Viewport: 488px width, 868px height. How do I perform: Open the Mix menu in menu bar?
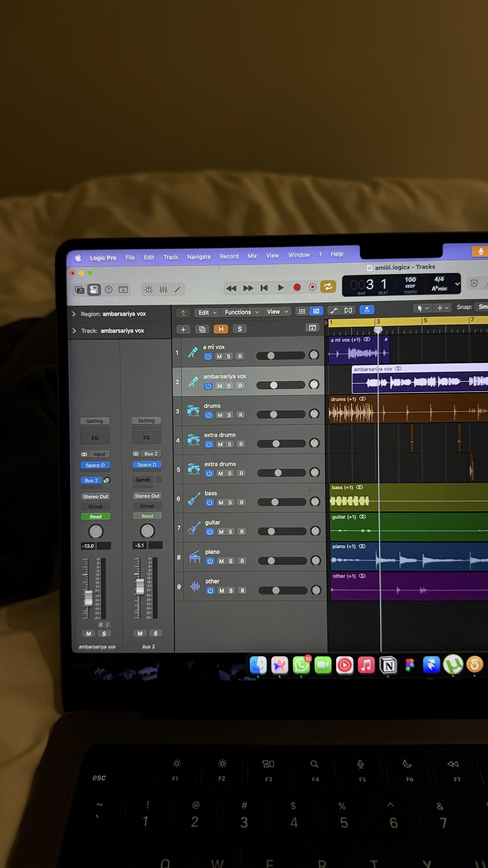point(252,256)
